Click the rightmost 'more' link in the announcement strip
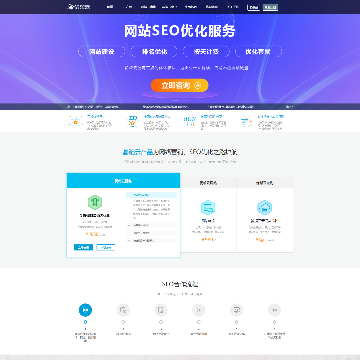 point(289,107)
